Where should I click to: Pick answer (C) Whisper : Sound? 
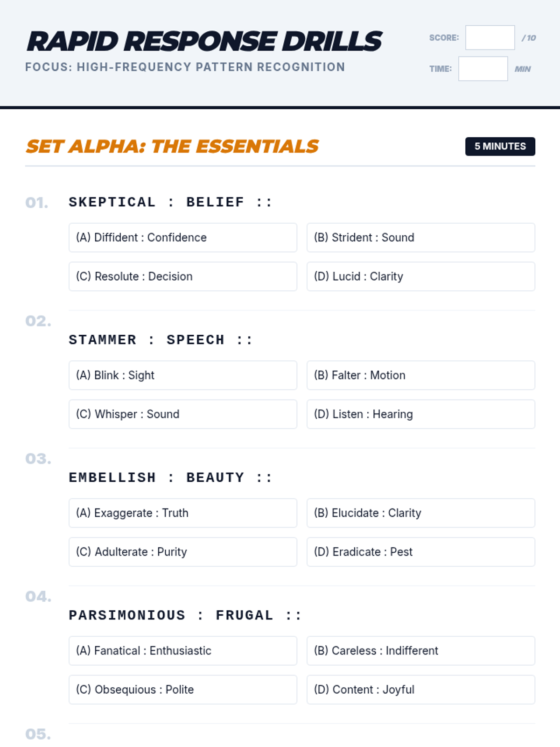[x=182, y=414]
